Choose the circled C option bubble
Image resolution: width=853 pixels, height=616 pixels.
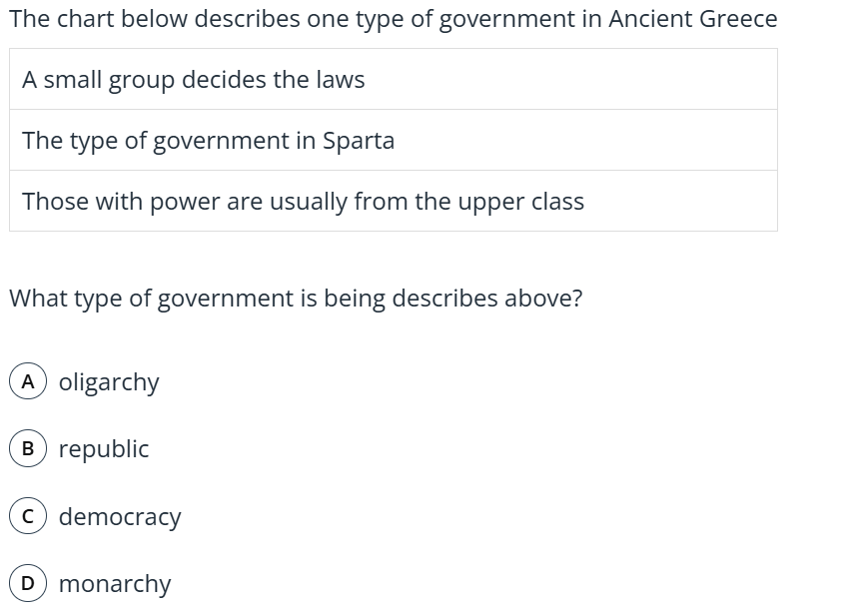tap(28, 516)
